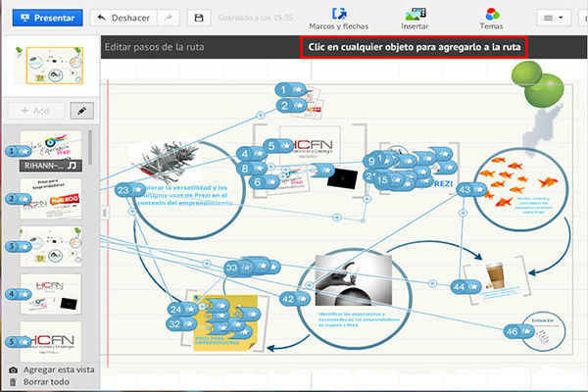This screenshot has width=588, height=392.
Task: Click path marker 8 on canvas
Action: (252, 169)
